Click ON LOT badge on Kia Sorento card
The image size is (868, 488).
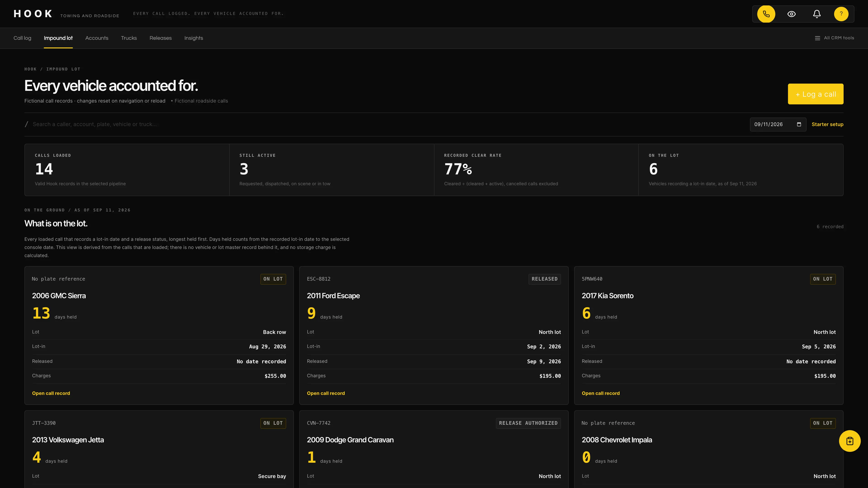(823, 279)
